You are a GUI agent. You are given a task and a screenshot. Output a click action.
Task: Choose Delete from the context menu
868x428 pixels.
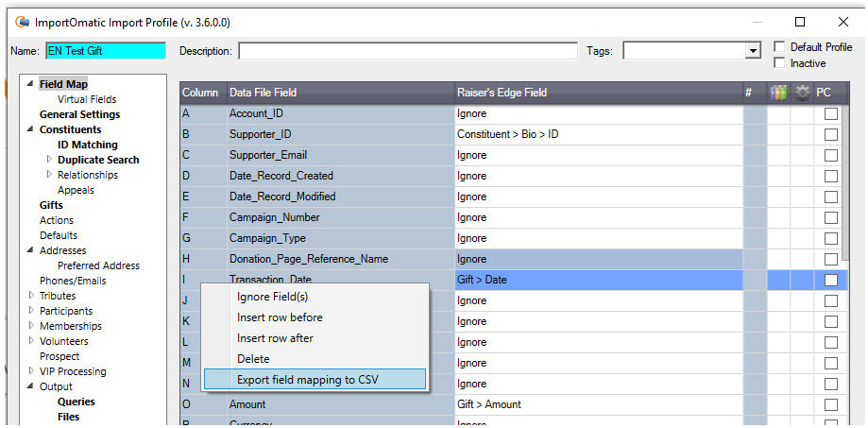point(315,359)
